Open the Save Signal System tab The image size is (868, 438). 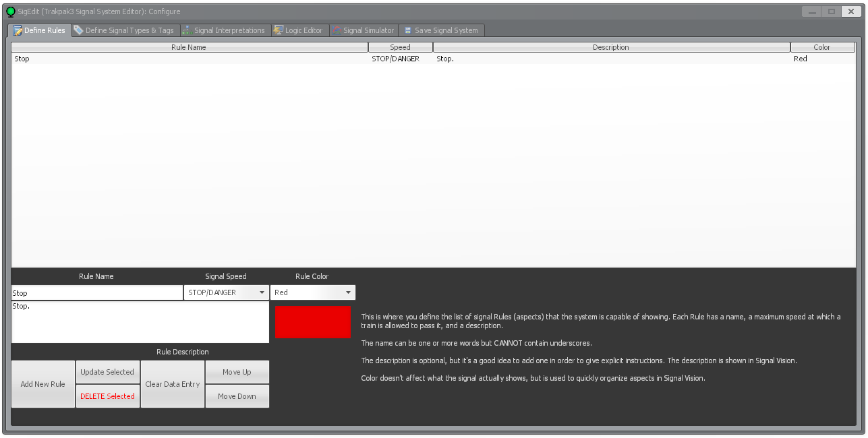pyautogui.click(x=441, y=30)
